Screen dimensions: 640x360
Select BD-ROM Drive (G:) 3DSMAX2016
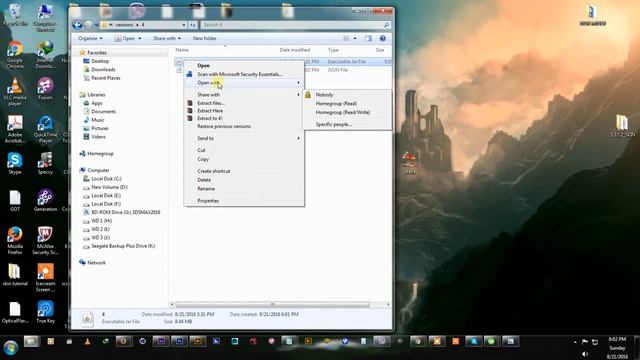click(125, 212)
